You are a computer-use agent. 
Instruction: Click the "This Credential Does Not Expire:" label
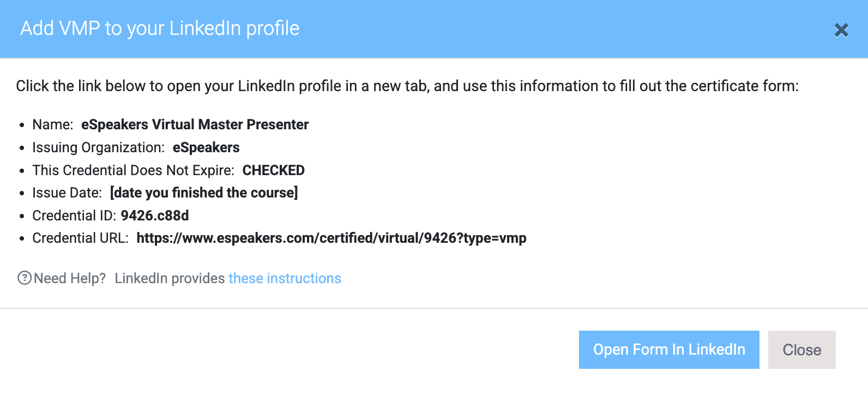coord(133,171)
